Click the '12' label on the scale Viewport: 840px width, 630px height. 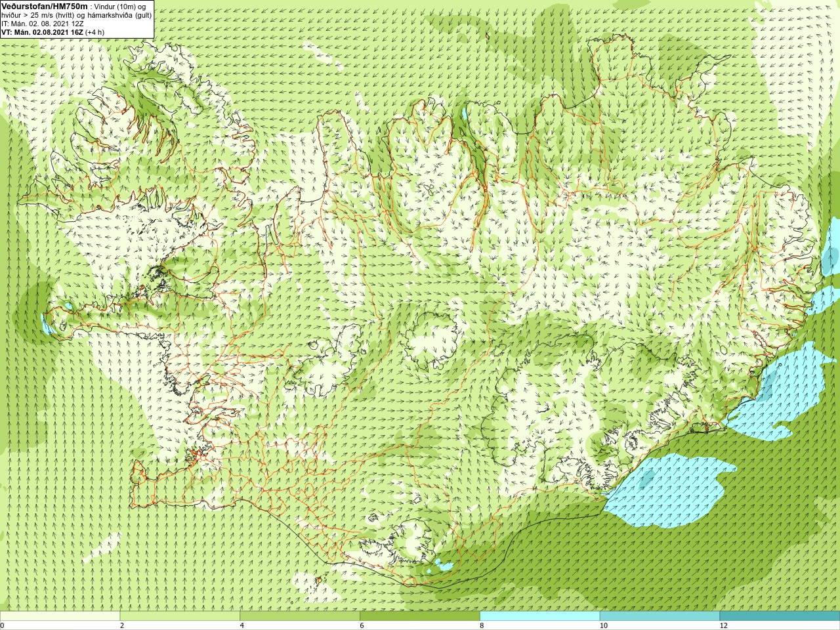pos(723,625)
